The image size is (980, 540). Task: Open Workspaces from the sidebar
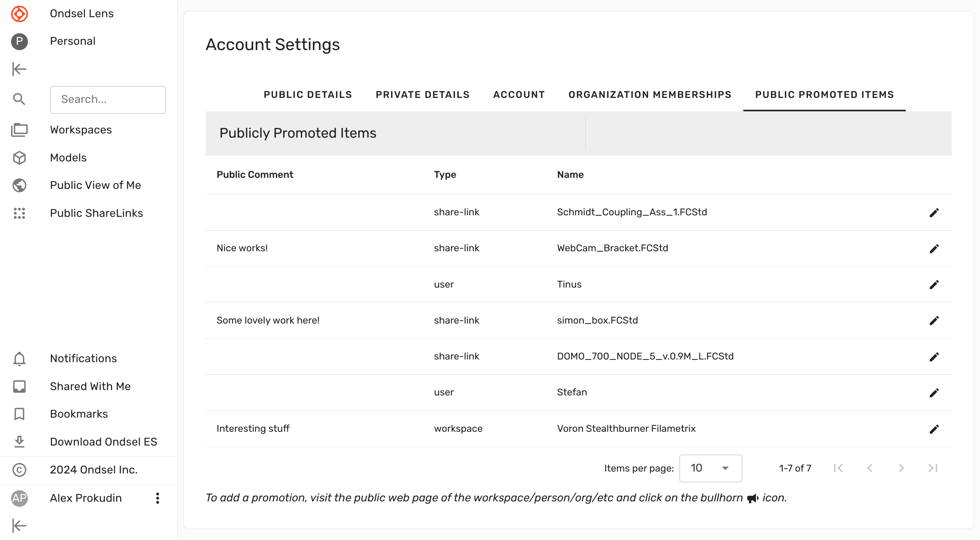tap(81, 130)
